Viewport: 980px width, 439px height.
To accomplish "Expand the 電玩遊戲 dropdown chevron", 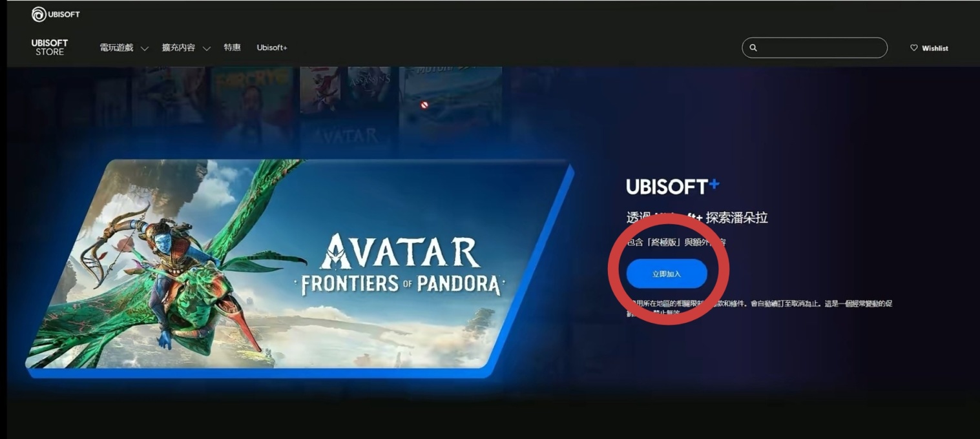I will 145,48.
